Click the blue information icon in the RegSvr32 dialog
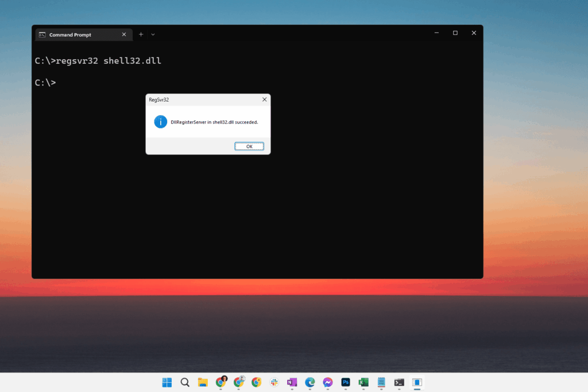Viewport: 588px width, 392px height. [x=161, y=121]
